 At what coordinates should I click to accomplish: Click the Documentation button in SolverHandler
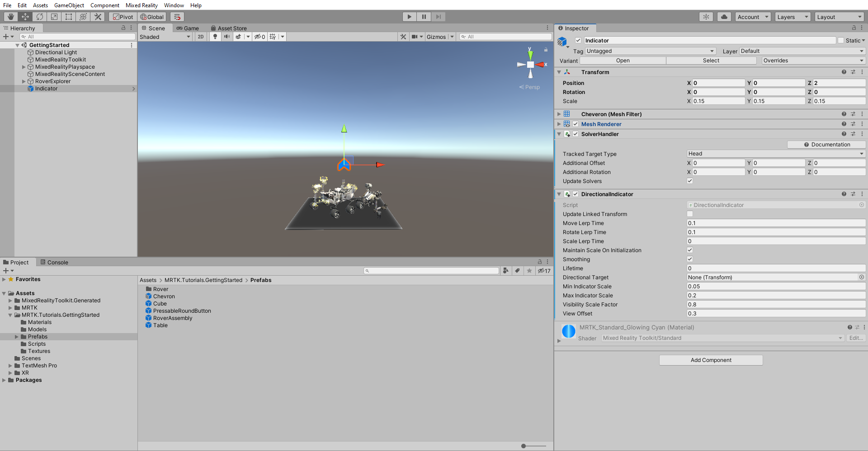tap(826, 144)
